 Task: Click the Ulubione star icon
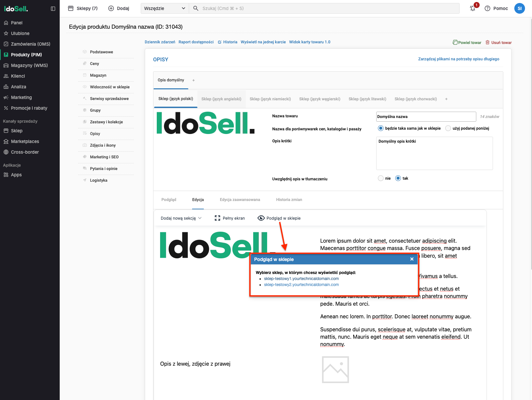point(6,33)
